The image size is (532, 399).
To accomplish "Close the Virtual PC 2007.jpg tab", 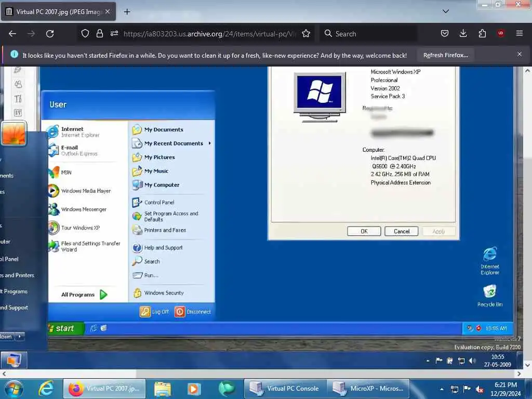I will pyautogui.click(x=108, y=11).
